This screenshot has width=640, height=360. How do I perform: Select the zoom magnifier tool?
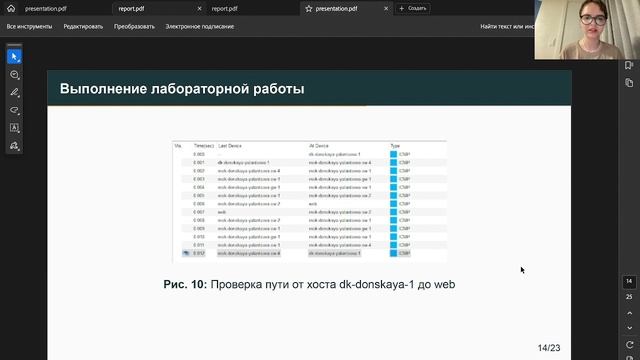[x=14, y=75]
